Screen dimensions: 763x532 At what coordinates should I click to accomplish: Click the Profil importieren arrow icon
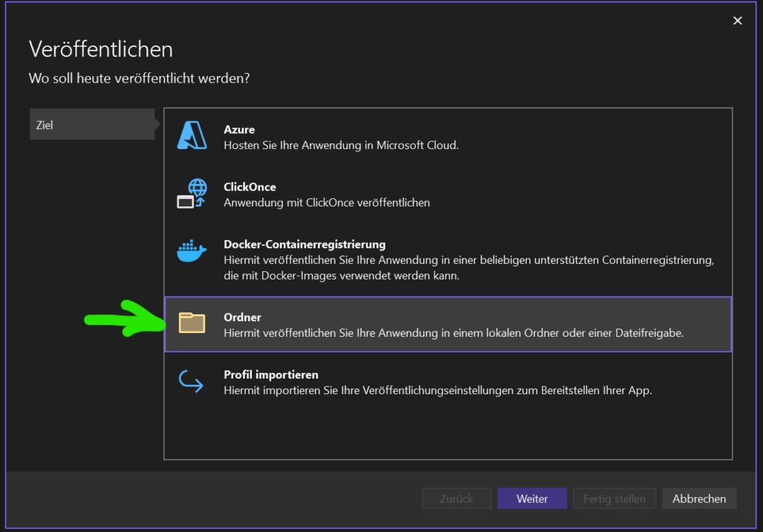191,381
